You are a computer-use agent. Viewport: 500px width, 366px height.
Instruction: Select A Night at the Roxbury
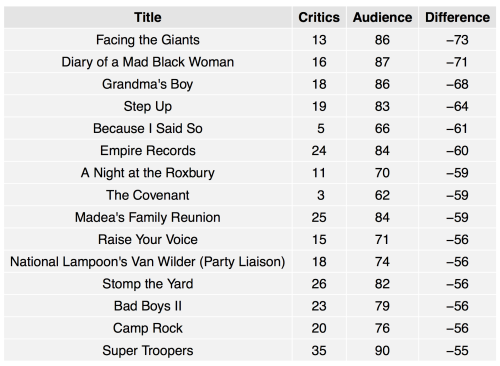148,173
